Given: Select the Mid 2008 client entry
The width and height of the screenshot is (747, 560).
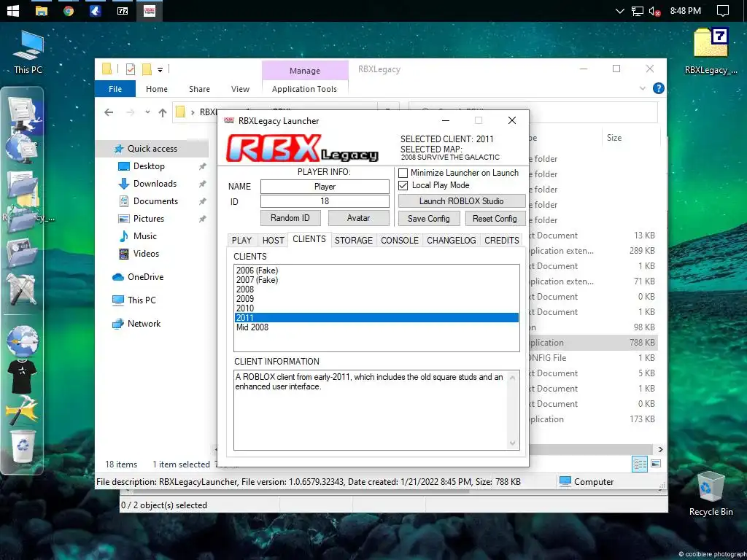Looking at the screenshot, I should (x=376, y=327).
